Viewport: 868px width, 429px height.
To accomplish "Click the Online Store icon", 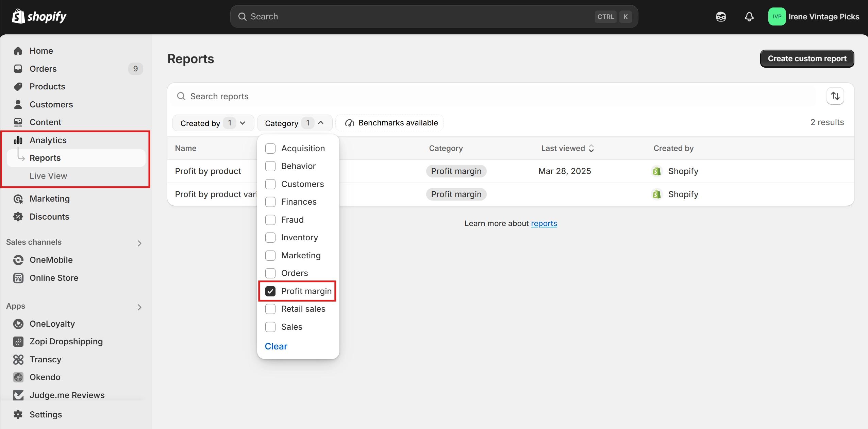I will coord(18,278).
